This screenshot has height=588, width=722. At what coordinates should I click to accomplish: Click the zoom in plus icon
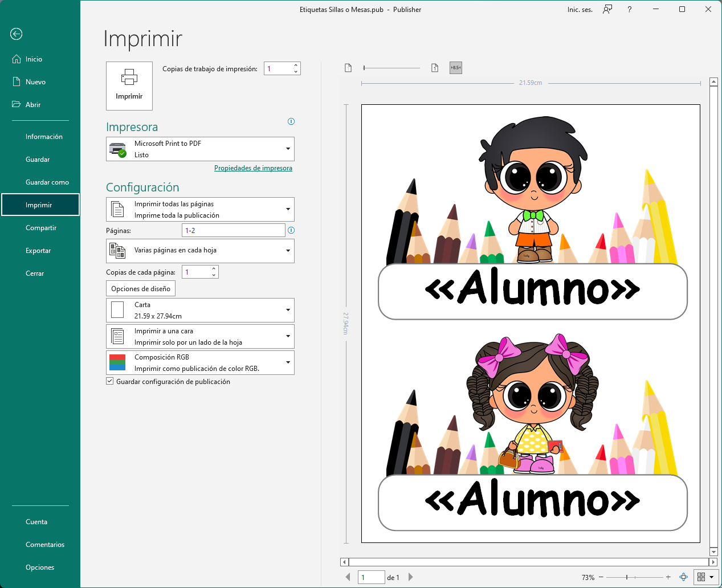(x=668, y=577)
